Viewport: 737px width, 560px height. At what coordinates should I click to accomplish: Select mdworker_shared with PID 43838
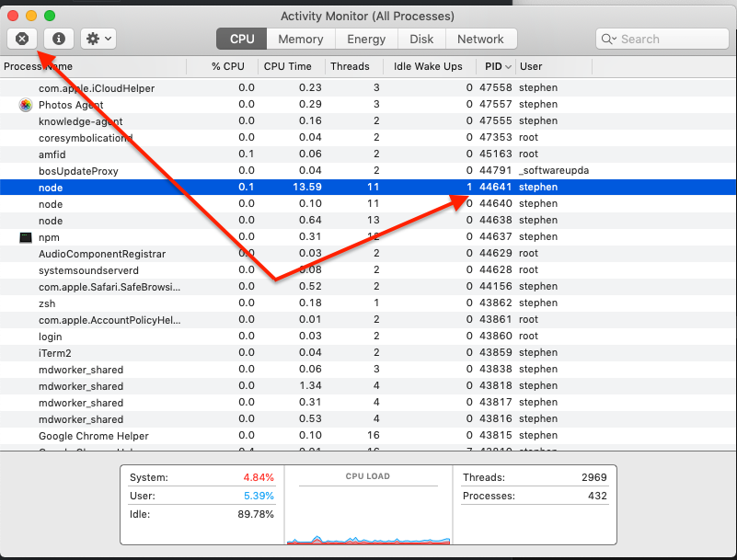368,370
